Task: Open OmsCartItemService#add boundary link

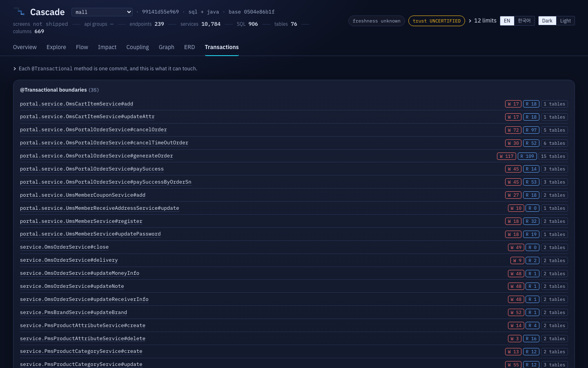Action: pos(76,104)
